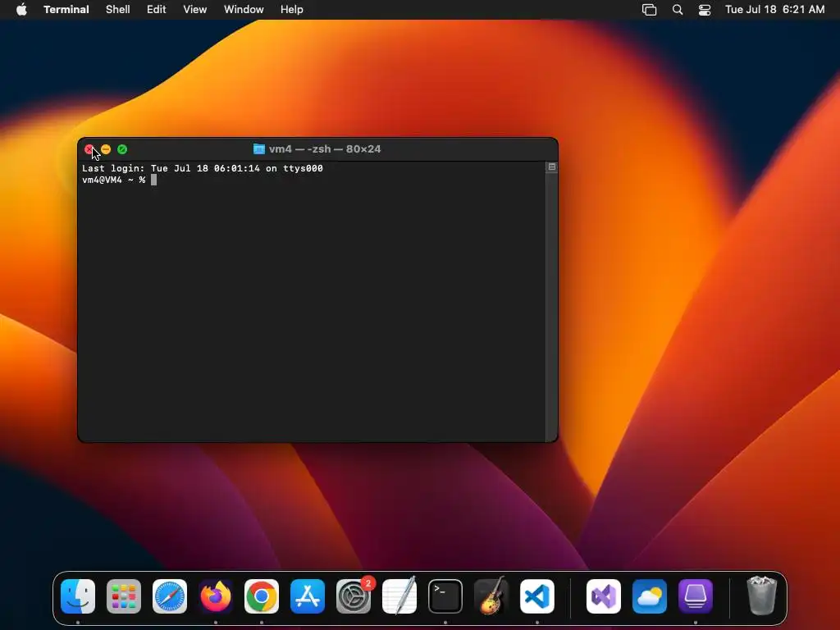Image resolution: width=840 pixels, height=630 pixels.
Task: Click the folder proxy icon in Terminal title
Action: 258,149
